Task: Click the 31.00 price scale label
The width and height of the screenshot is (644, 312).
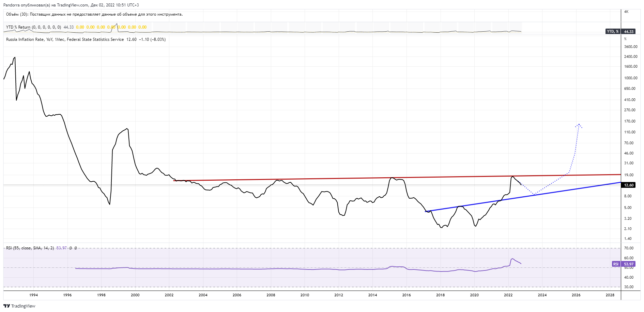Action: pyautogui.click(x=629, y=163)
